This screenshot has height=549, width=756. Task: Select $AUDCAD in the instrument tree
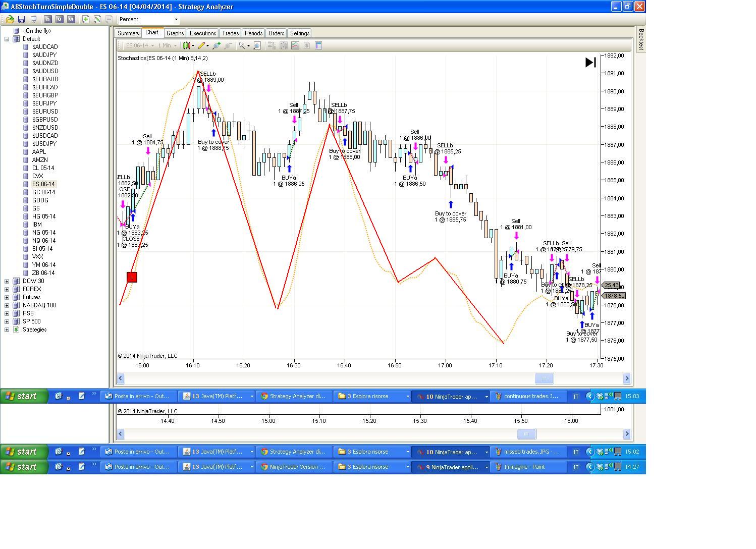pos(45,47)
